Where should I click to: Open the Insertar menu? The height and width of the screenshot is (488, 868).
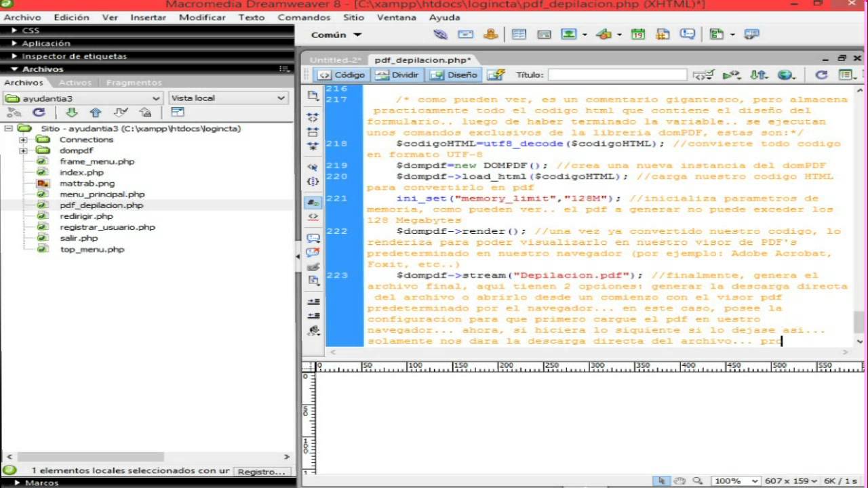pos(148,17)
